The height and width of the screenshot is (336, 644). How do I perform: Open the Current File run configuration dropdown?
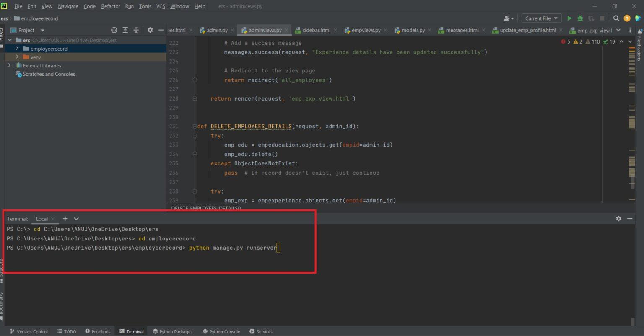pos(541,18)
